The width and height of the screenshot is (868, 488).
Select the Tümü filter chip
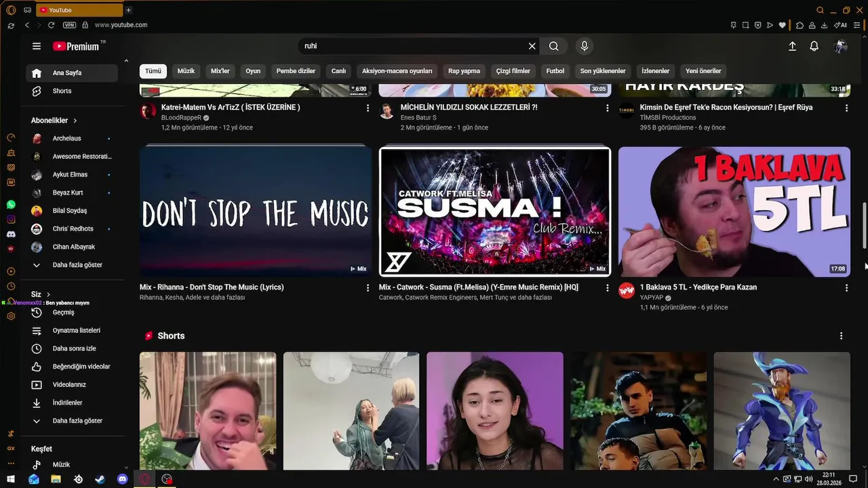(153, 71)
